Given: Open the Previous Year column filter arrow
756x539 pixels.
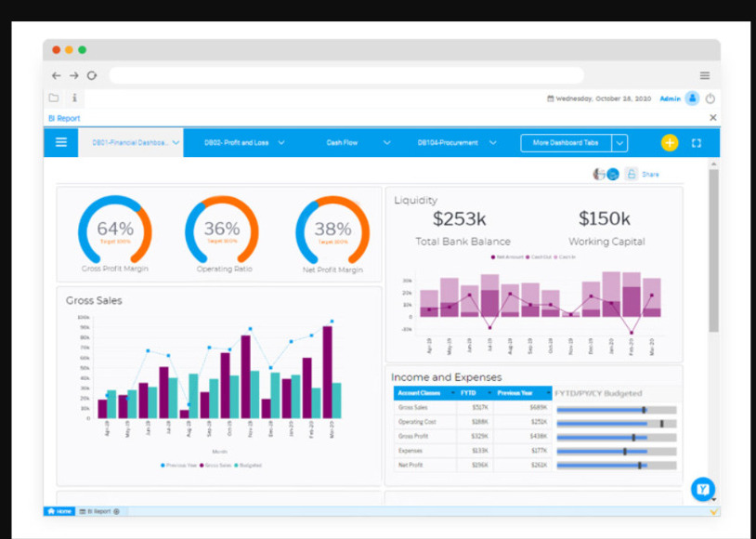Looking at the screenshot, I should pyautogui.click(x=548, y=393).
